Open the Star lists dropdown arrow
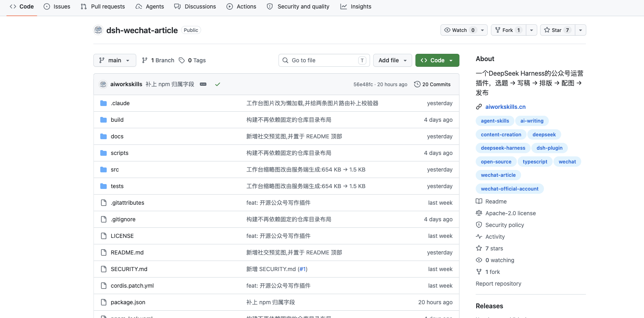This screenshot has height=318, width=644. pyautogui.click(x=580, y=30)
